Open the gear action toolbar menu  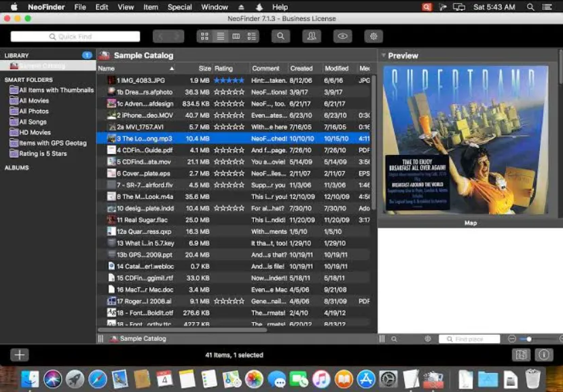(x=374, y=36)
